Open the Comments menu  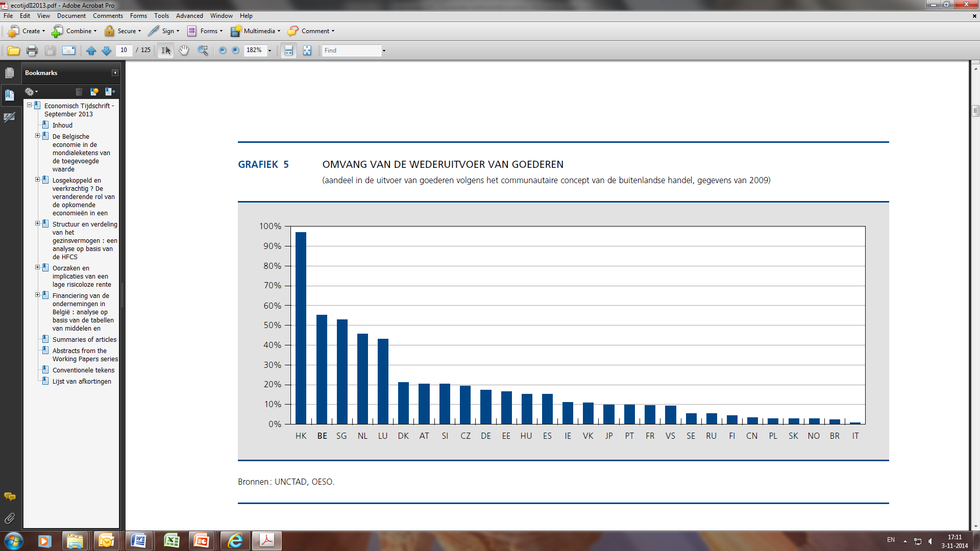coord(108,16)
